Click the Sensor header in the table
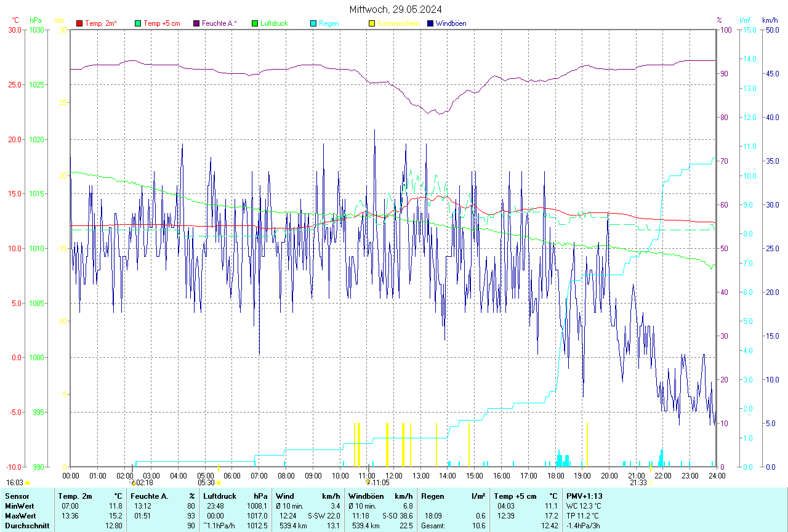This screenshot has height=532, width=788. click(16, 496)
